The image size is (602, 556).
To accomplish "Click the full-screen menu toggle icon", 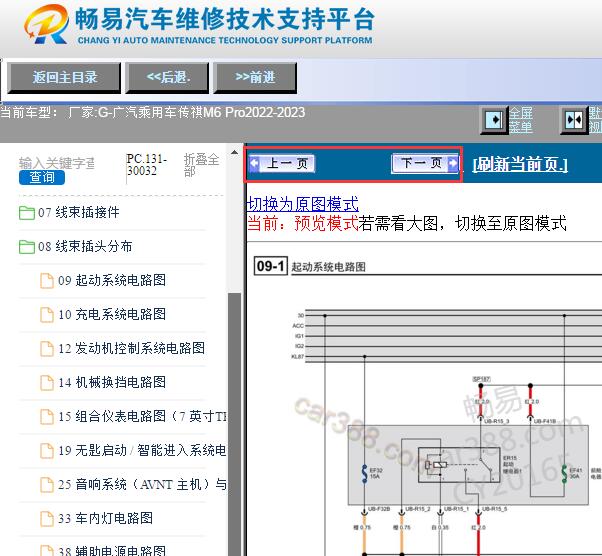I will (494, 120).
